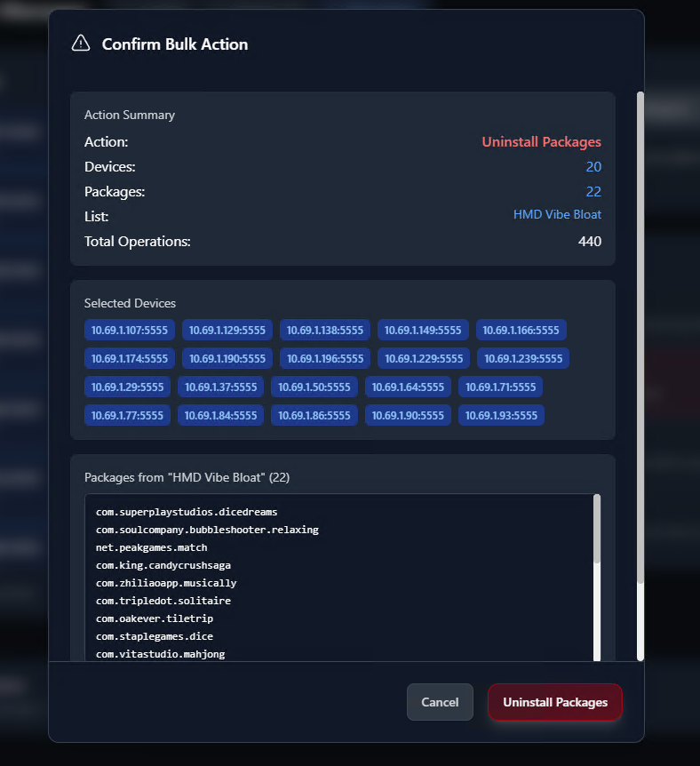Click device tag 10.69.1.196:5555
700x766 pixels.
click(325, 359)
